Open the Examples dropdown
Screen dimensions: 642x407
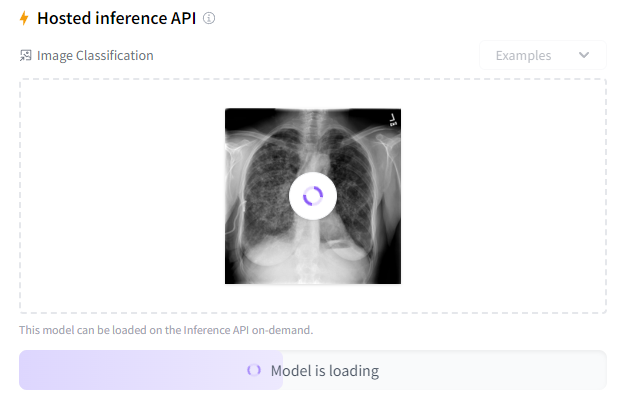[542, 55]
